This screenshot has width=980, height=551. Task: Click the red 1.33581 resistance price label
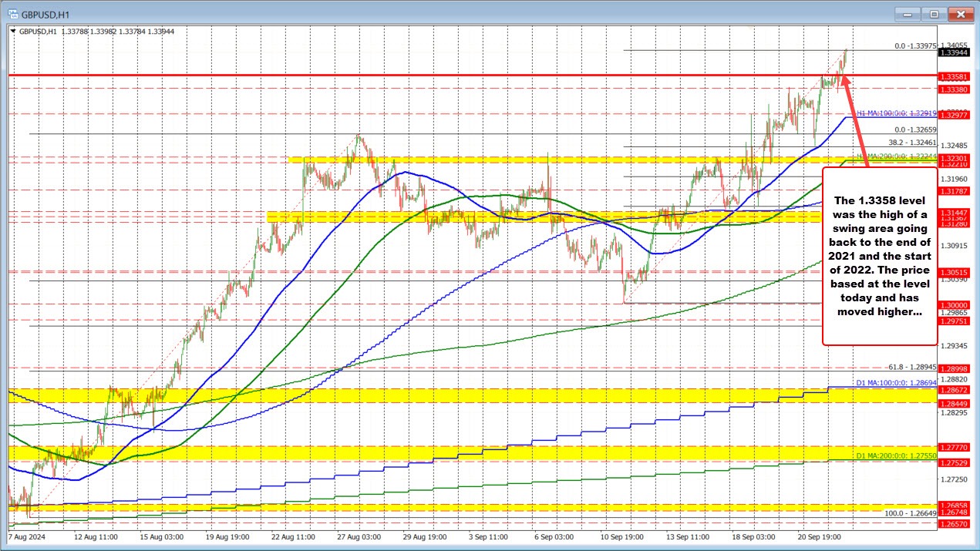954,76
